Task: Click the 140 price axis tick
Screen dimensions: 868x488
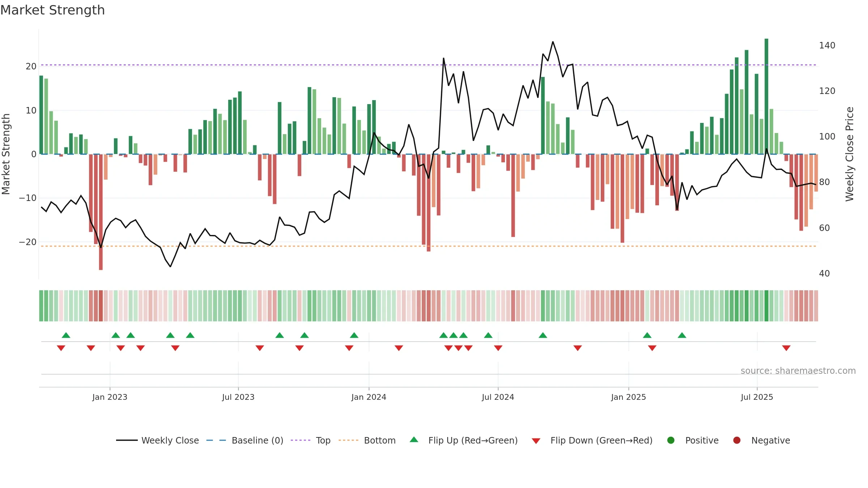Action: [x=827, y=46]
